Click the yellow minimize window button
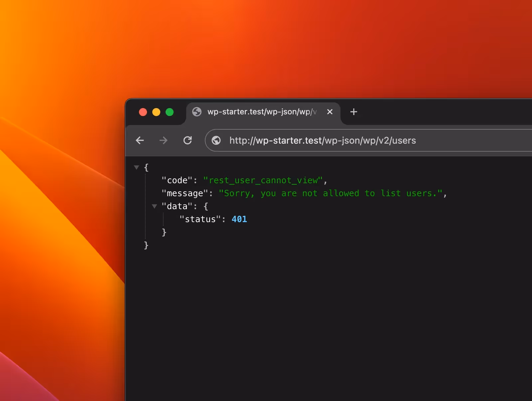 (156, 112)
